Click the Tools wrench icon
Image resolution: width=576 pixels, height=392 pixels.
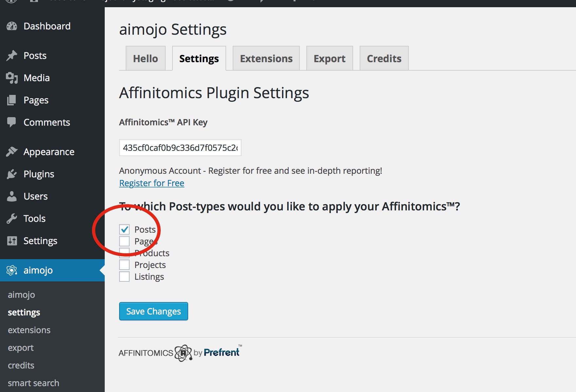pyautogui.click(x=12, y=219)
